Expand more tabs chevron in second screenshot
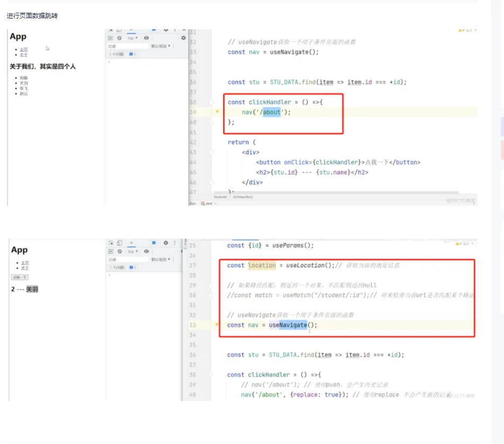The width and height of the screenshot is (504, 444). 131,243
